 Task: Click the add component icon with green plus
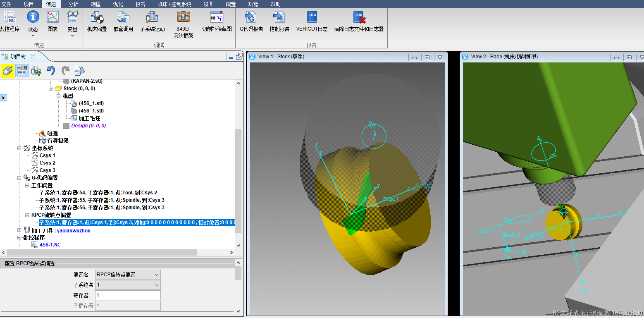pos(36,71)
